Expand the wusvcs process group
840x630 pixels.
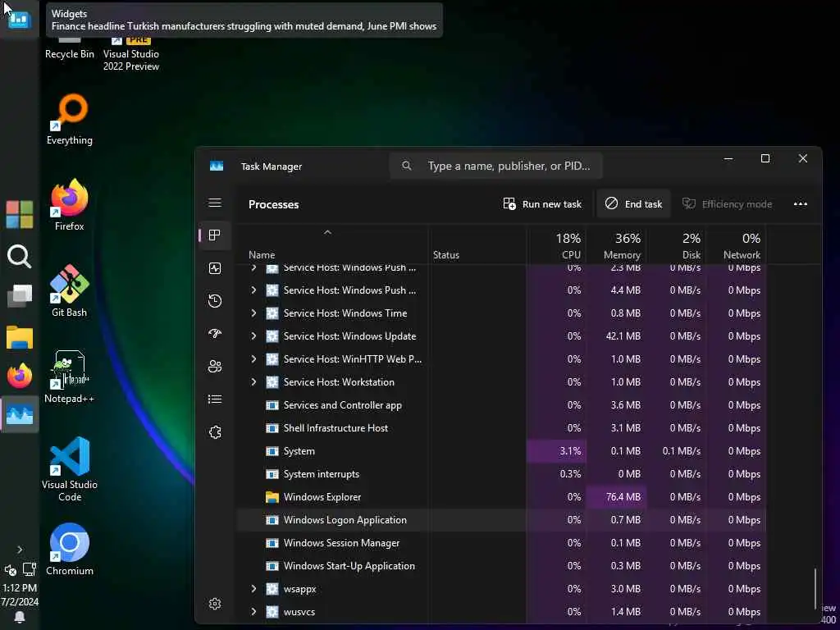(253, 612)
